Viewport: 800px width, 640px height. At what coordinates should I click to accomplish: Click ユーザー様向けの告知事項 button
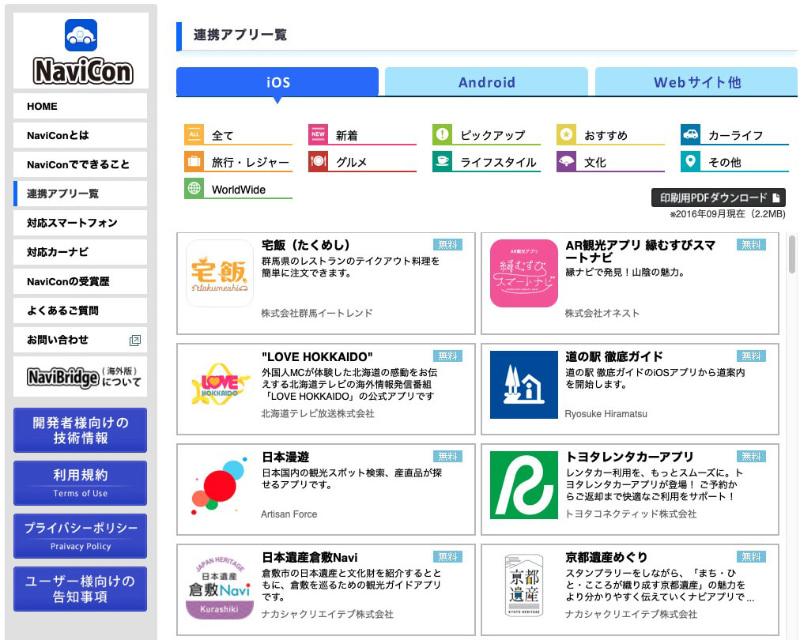tap(80, 589)
